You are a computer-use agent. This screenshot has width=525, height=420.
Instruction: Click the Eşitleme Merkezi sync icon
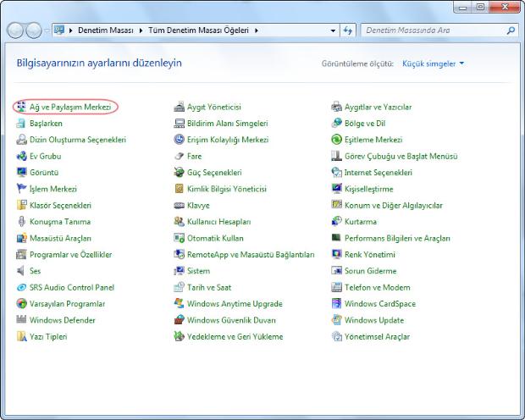[336, 140]
